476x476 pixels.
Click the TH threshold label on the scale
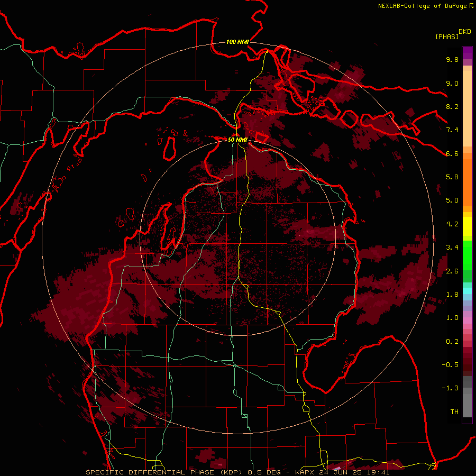[454, 412]
